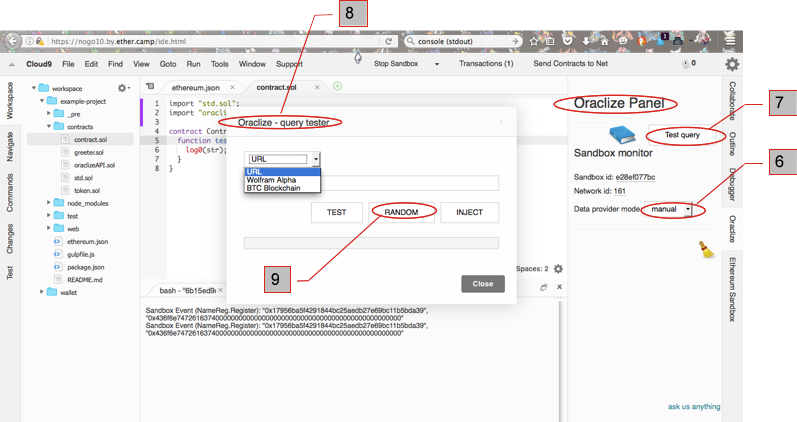Select URL option in the dropdown list
The height and width of the screenshot is (422, 797).
282,172
